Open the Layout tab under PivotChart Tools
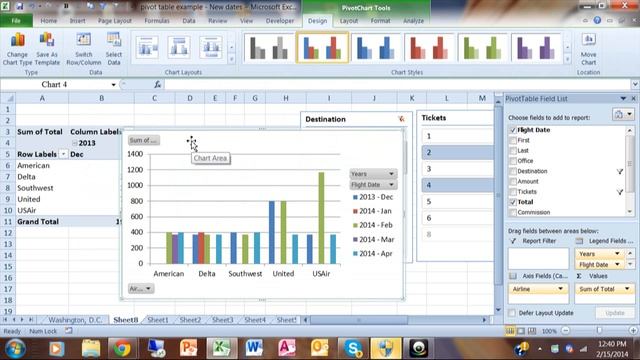The width and height of the screenshot is (640, 360). (x=349, y=20)
